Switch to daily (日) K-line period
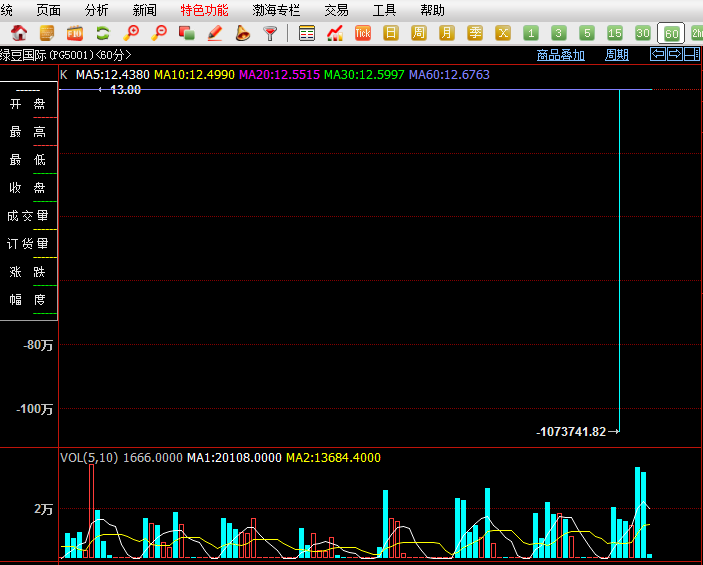 [391, 33]
